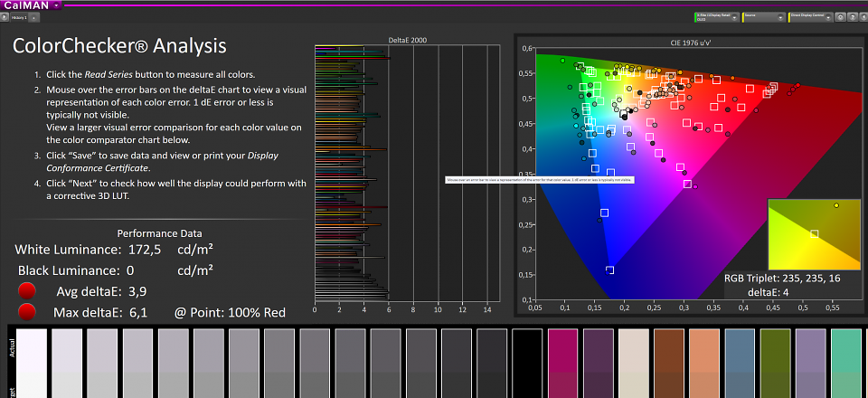Open the settings gear icon

pos(840,18)
